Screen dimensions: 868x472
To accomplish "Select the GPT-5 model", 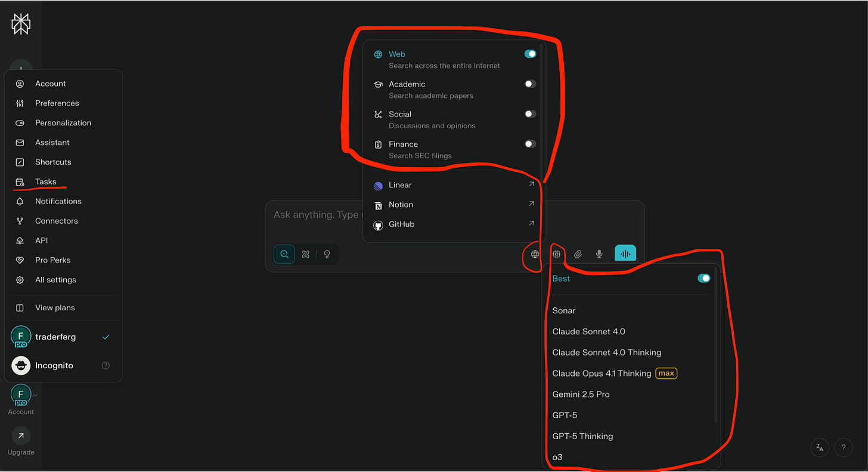I will 631,415.
